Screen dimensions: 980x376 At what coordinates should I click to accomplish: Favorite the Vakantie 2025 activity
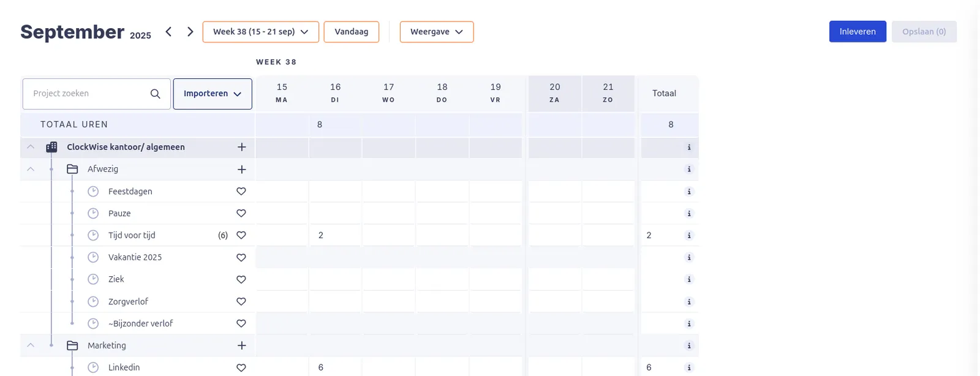point(241,257)
